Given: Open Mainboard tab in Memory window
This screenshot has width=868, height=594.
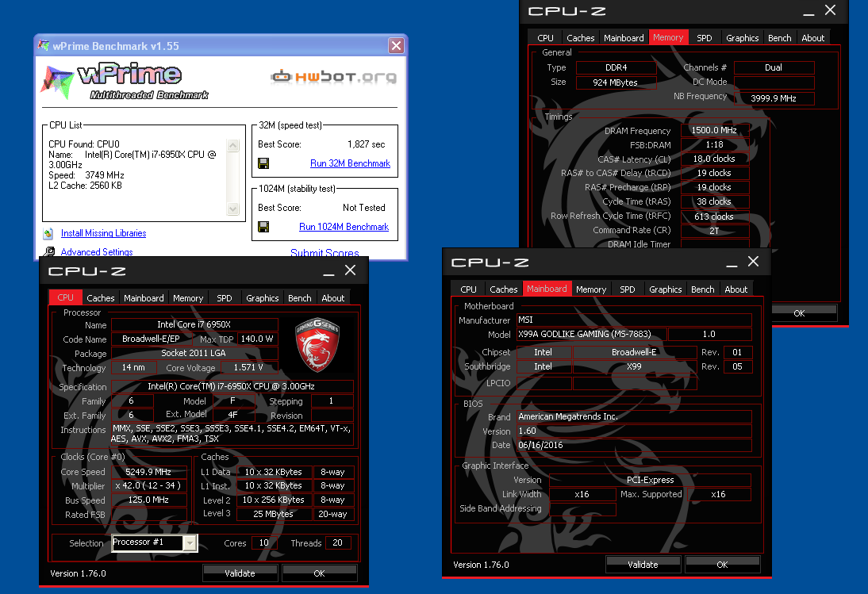Looking at the screenshot, I should [x=624, y=37].
